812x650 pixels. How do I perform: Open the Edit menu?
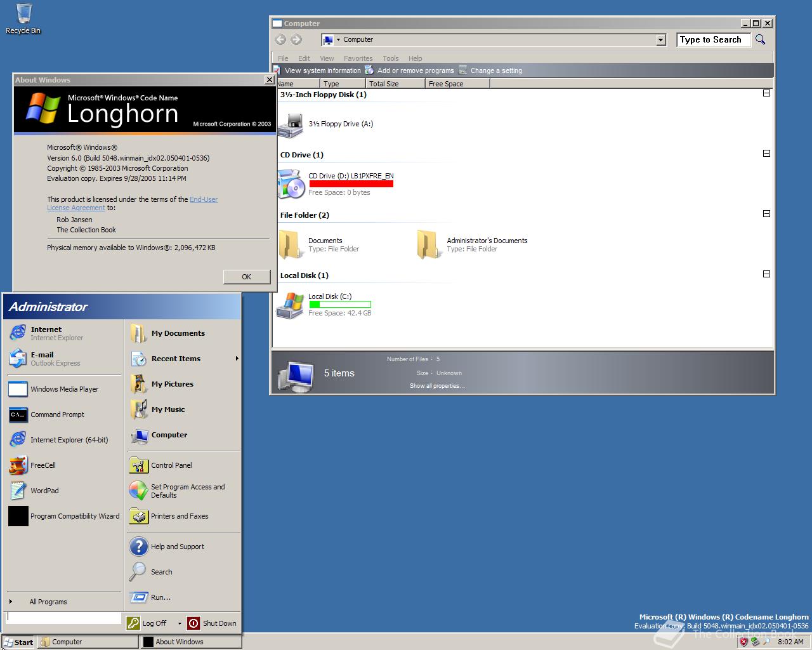[x=304, y=58]
